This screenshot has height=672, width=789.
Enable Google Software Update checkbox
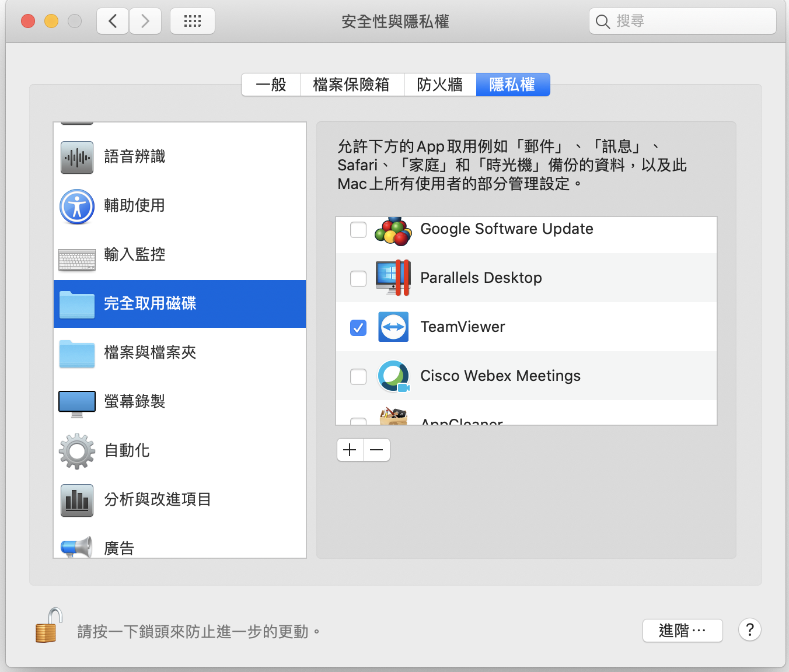358,229
